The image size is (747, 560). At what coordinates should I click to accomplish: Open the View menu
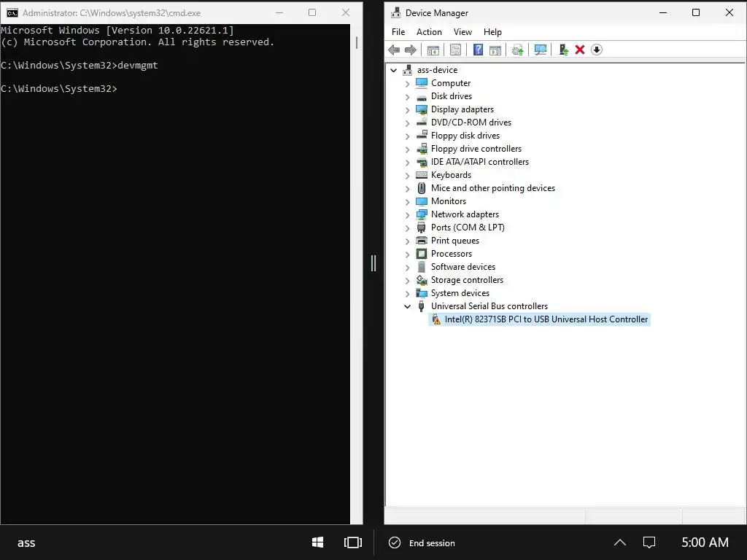tap(462, 32)
